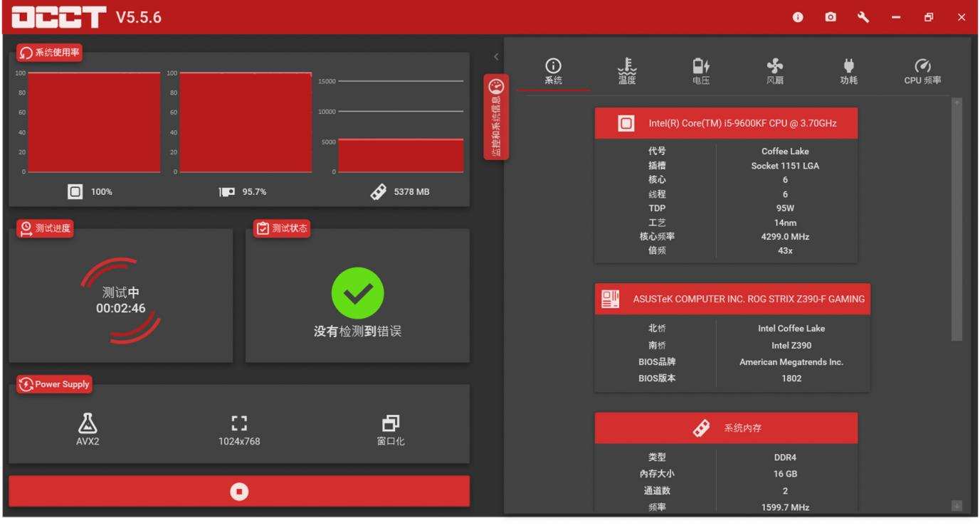The height and width of the screenshot is (525, 980).
Task: Click the memory type DDR4
Action: click(785, 457)
